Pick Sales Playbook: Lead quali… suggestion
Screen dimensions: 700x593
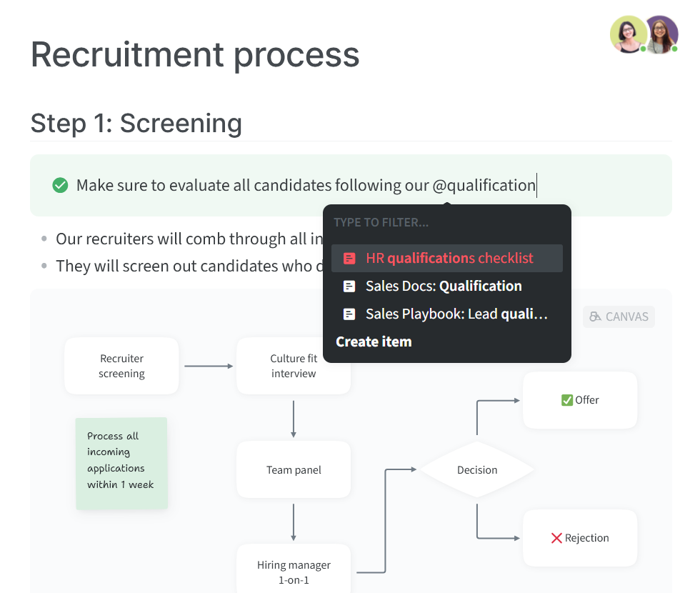point(447,314)
